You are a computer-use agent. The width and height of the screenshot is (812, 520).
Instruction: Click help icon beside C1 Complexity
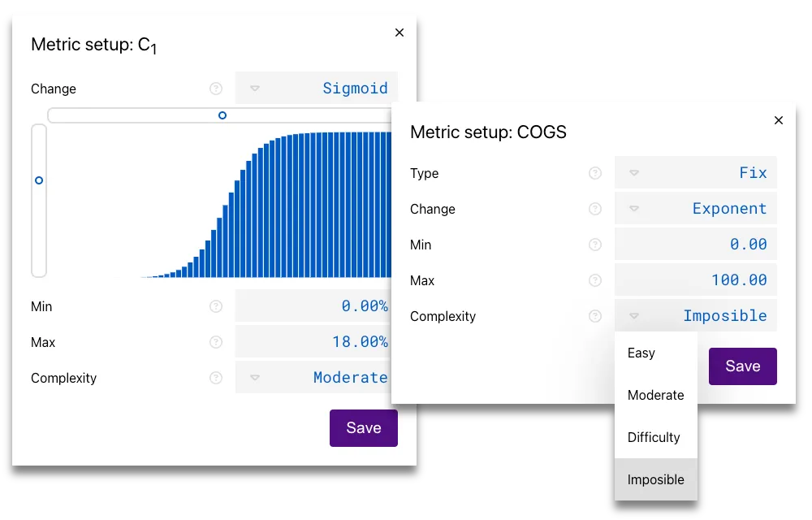215,378
